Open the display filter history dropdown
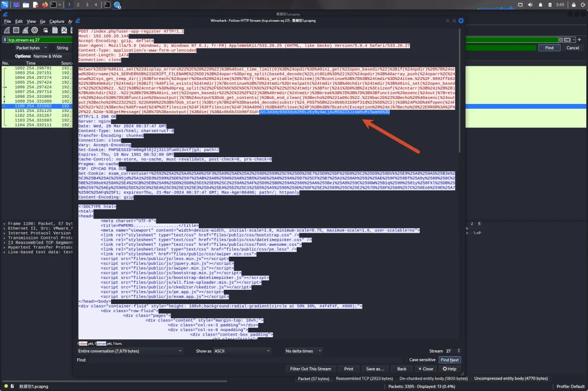The height and width of the screenshot is (391, 588). (x=574, y=40)
